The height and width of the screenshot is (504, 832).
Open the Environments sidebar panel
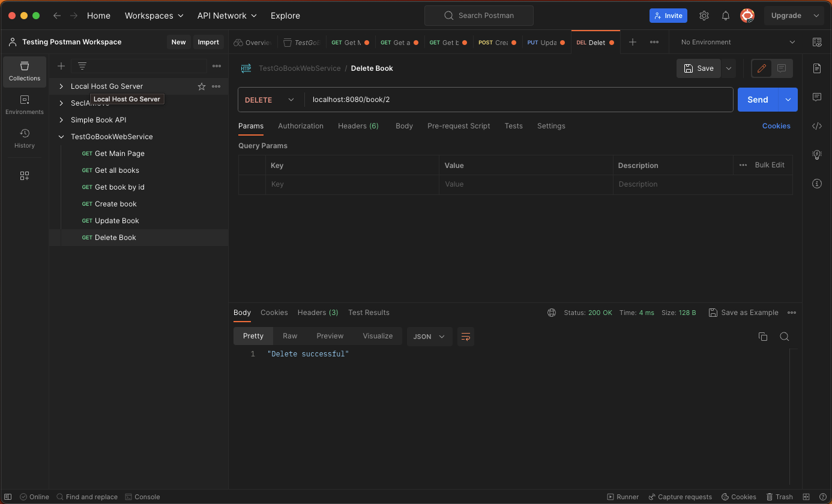(25, 105)
